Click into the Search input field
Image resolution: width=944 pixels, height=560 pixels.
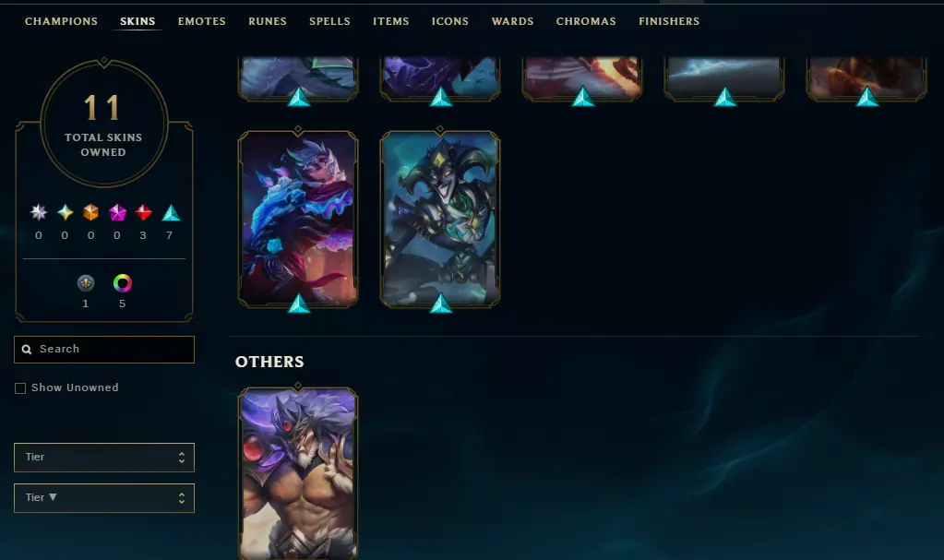(x=104, y=350)
